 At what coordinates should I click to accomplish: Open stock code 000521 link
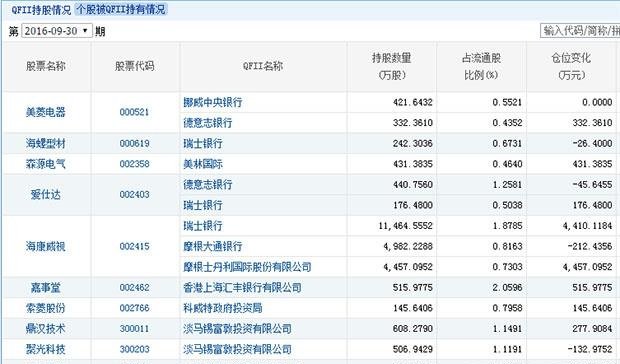point(134,112)
